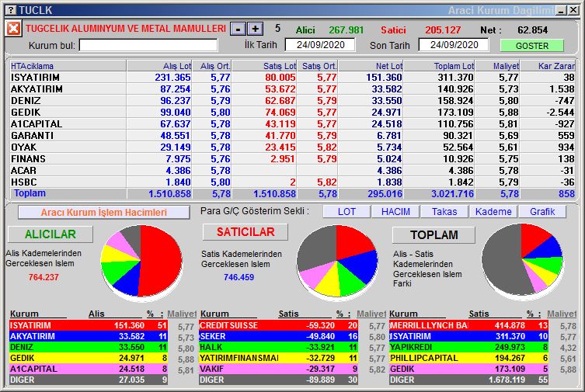585x392 pixels.
Task: Close the TUCLK window from title bar
Action: 573,10
